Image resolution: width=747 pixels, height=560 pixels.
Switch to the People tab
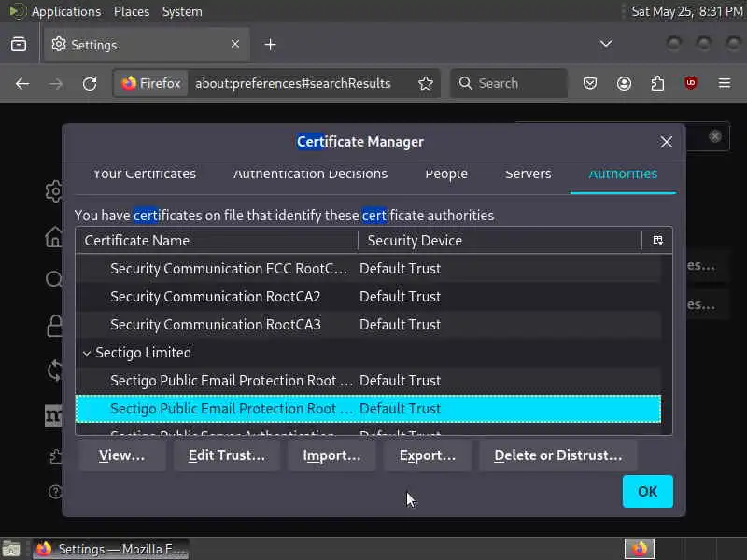click(446, 174)
